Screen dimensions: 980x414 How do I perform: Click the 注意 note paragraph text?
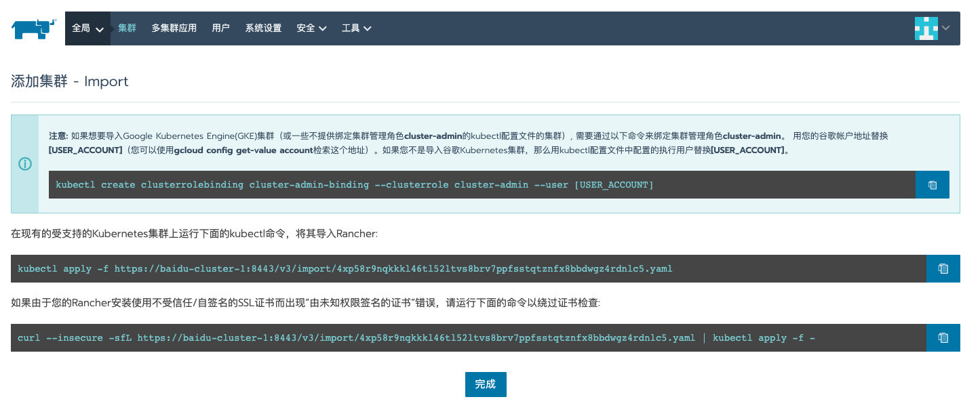click(x=468, y=143)
